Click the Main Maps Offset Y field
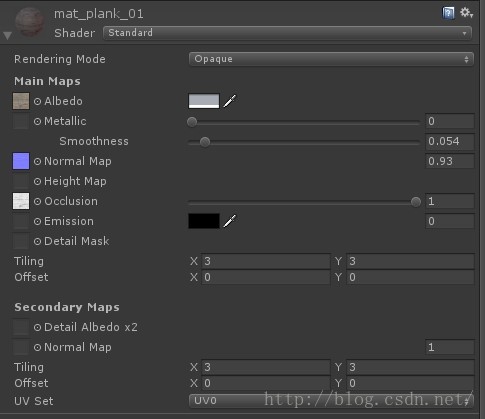485x419 pixels. [410, 277]
